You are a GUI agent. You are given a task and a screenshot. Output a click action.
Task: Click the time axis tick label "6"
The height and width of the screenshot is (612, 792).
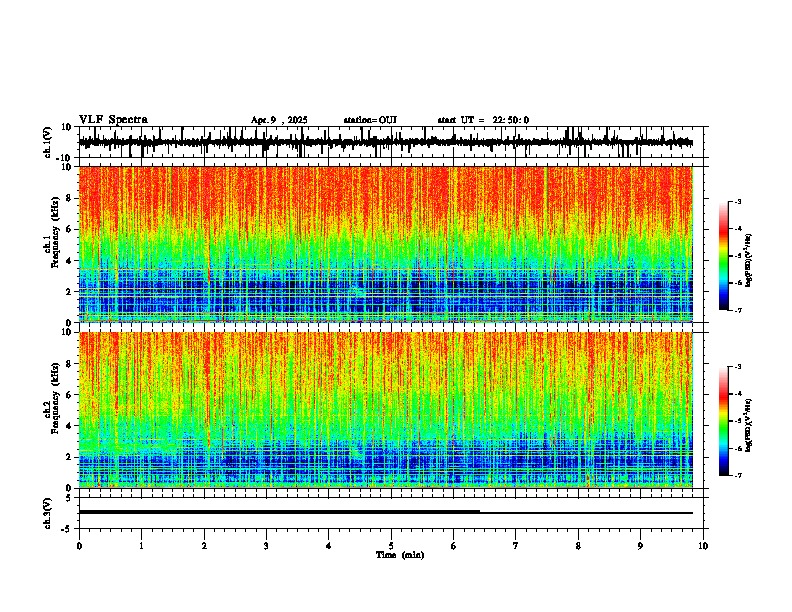click(454, 546)
